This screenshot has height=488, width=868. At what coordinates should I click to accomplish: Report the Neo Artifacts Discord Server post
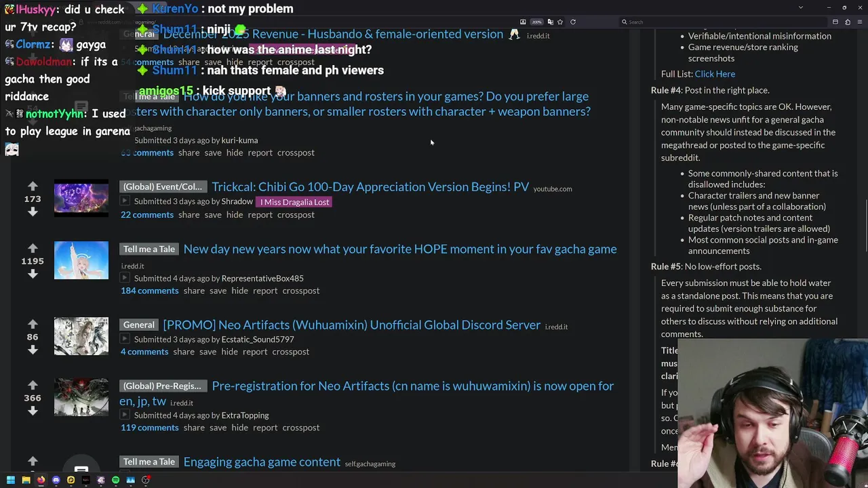pyautogui.click(x=255, y=352)
